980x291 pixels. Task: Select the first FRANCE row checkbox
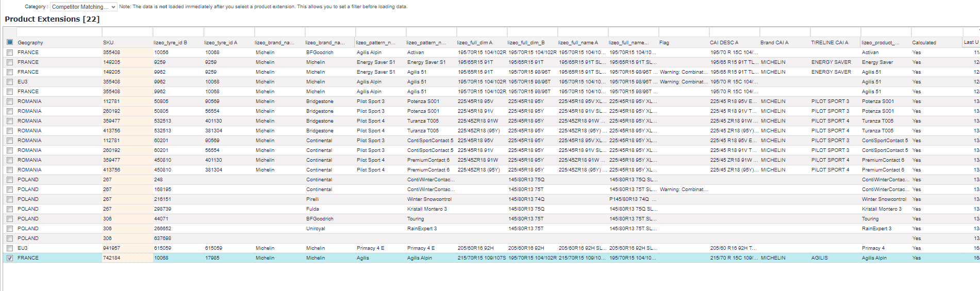[10, 53]
